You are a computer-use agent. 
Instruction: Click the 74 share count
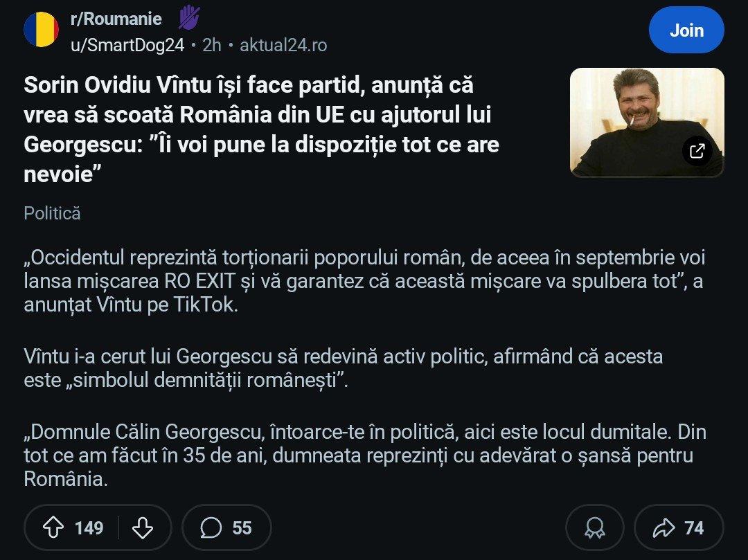tap(694, 528)
